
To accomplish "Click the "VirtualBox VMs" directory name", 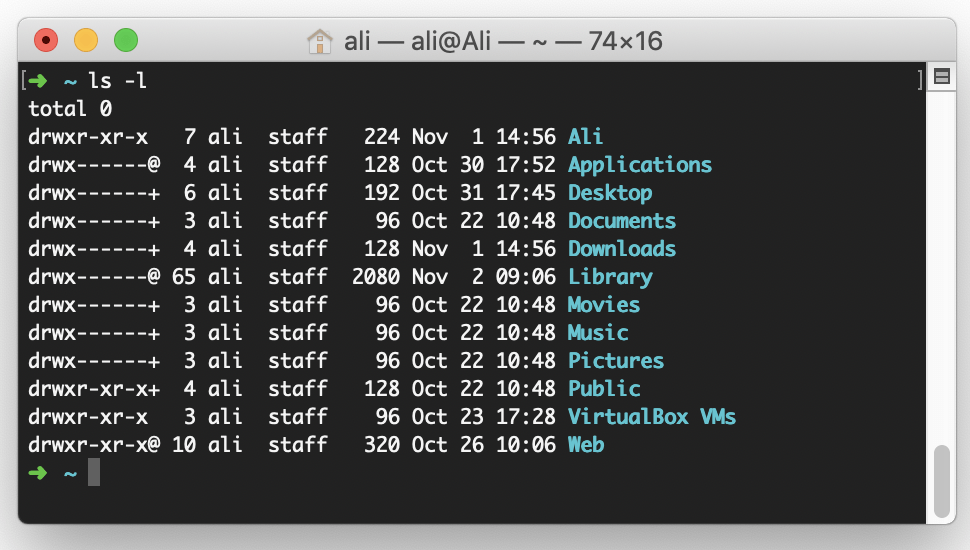I will click(652, 417).
